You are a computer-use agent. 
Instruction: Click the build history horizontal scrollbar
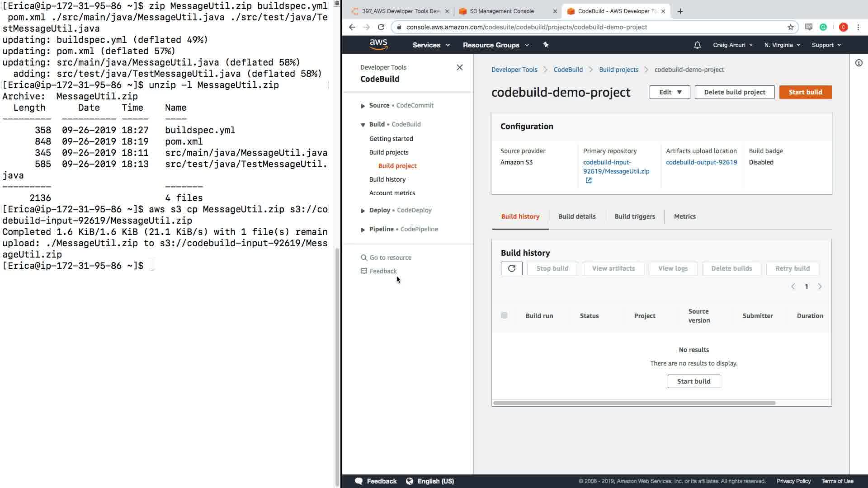(634, 403)
